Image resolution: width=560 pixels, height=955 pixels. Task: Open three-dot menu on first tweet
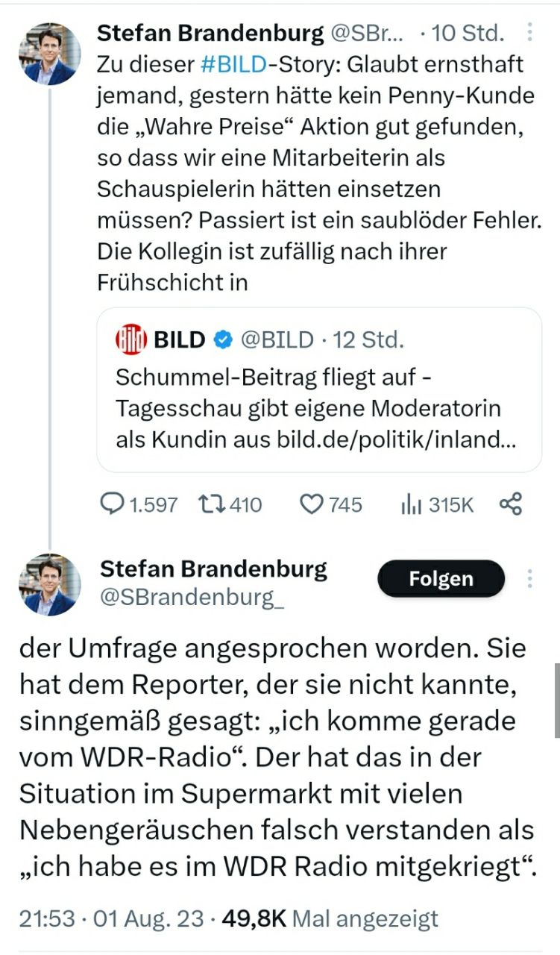[529, 33]
